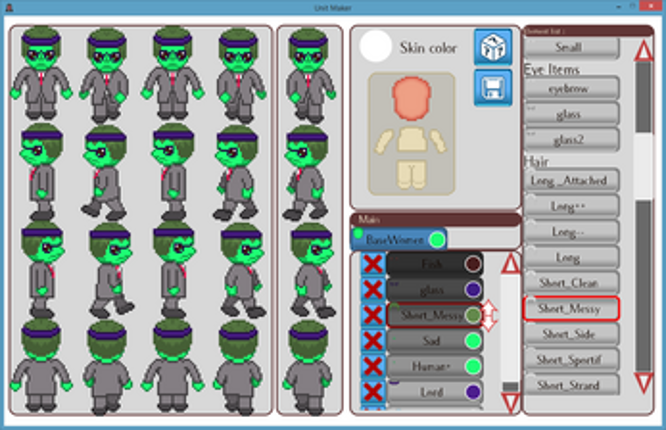This screenshot has height=430, width=666.
Task: Select the glass layer row in layer list
Action: (434, 289)
